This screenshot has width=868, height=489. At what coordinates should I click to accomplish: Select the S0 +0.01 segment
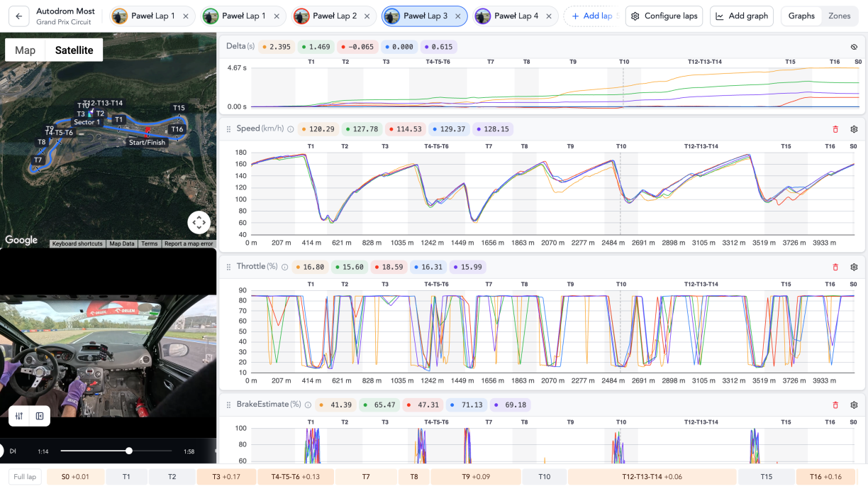pos(75,477)
